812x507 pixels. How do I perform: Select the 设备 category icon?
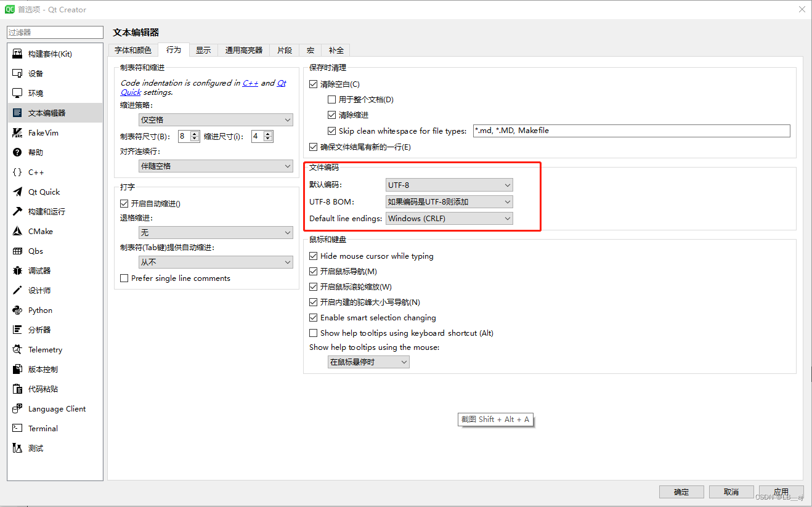[17, 73]
